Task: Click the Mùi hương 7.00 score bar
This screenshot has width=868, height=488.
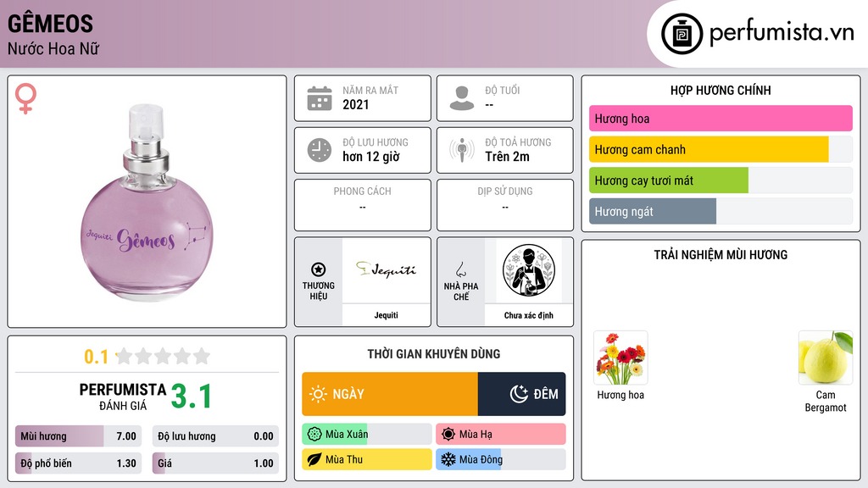Action: pos(78,436)
